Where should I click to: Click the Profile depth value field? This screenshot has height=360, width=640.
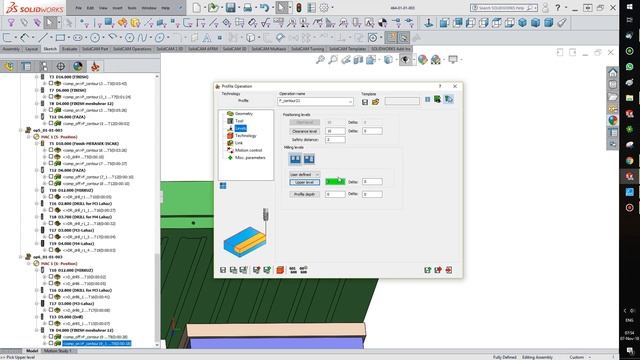(x=335, y=194)
